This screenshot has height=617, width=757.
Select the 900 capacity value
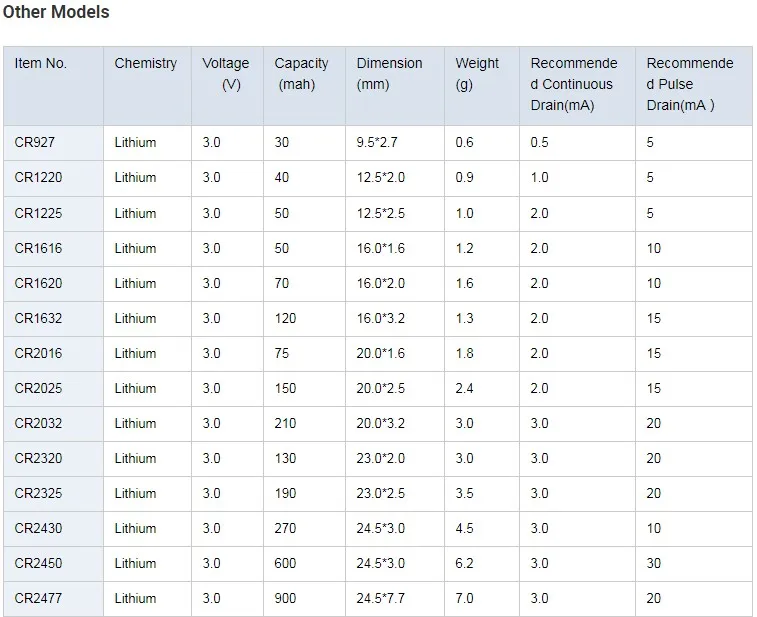click(286, 598)
